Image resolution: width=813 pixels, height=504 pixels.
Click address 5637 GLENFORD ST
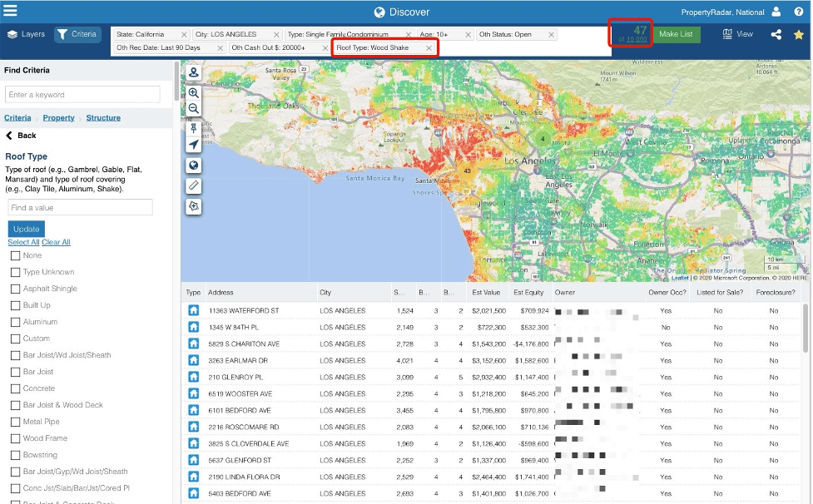[240, 460]
